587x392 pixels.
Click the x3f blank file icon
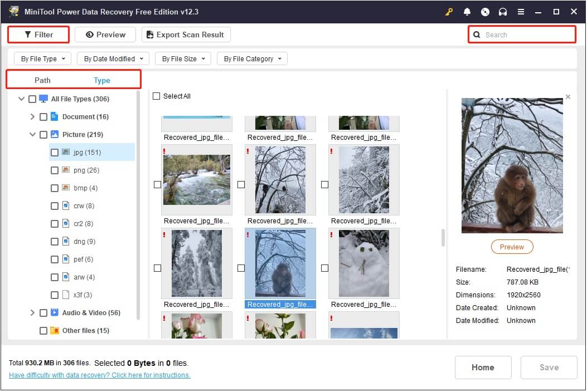click(66, 295)
